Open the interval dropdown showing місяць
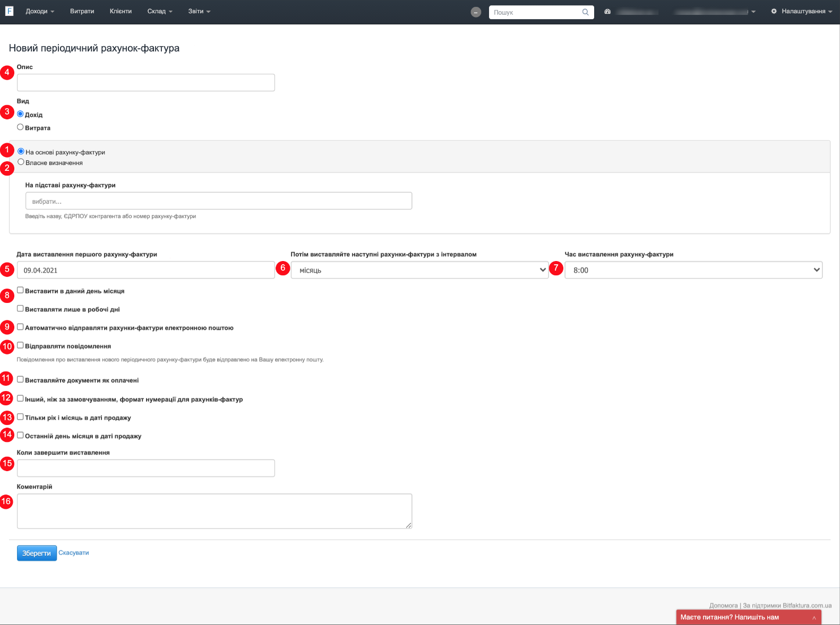The image size is (840, 625). (x=419, y=270)
